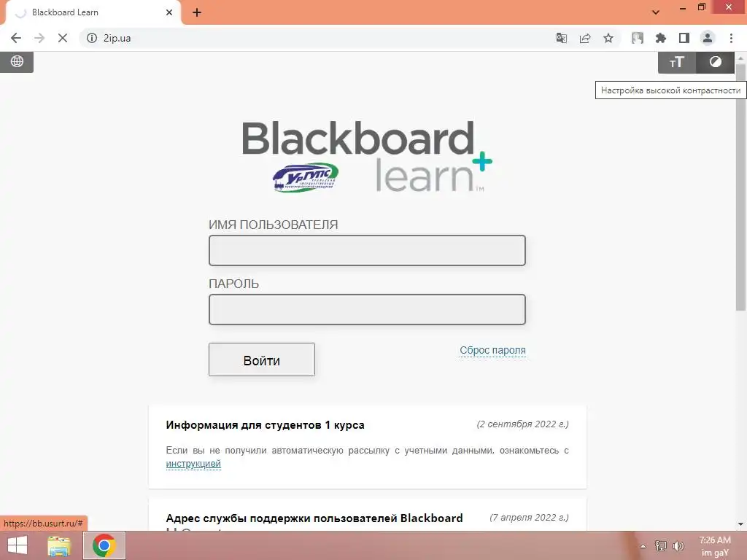This screenshot has height=560, width=747.
Task: Open tab search dropdown arrow
Action: (x=656, y=12)
